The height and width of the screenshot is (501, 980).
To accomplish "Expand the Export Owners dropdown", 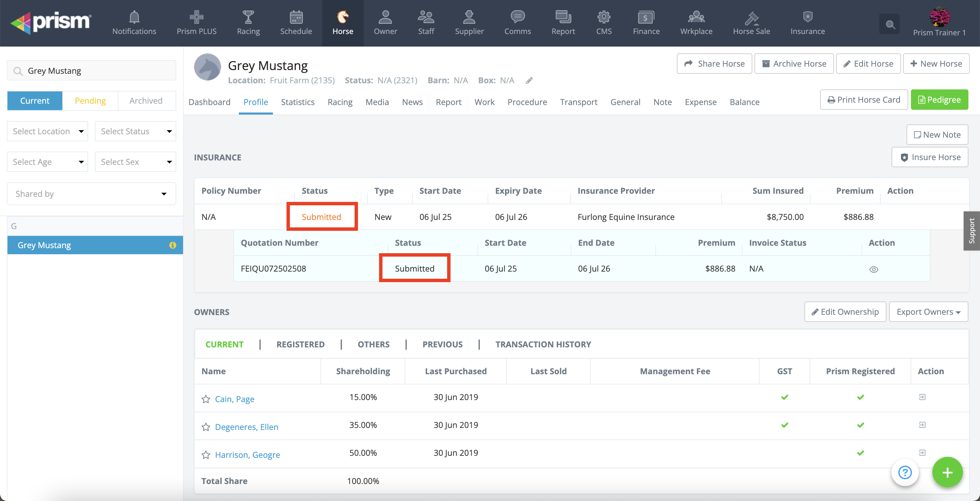I will (928, 312).
